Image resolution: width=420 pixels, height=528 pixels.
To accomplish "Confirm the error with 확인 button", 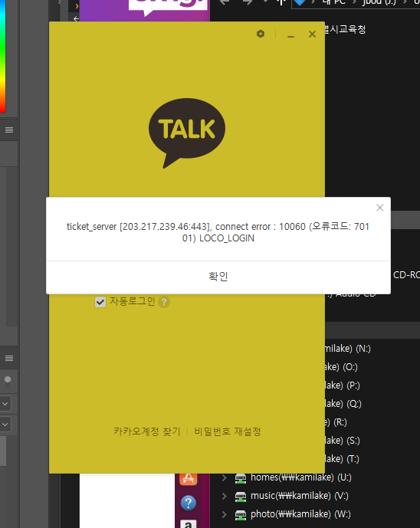I will [218, 277].
